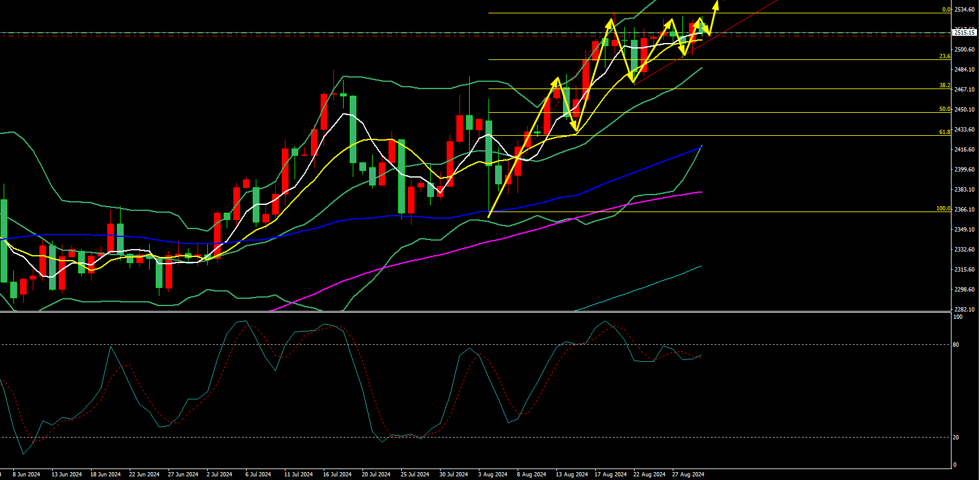The height and width of the screenshot is (480, 980).
Task: Click the 3 Aug 2024 date label
Action: [493, 475]
